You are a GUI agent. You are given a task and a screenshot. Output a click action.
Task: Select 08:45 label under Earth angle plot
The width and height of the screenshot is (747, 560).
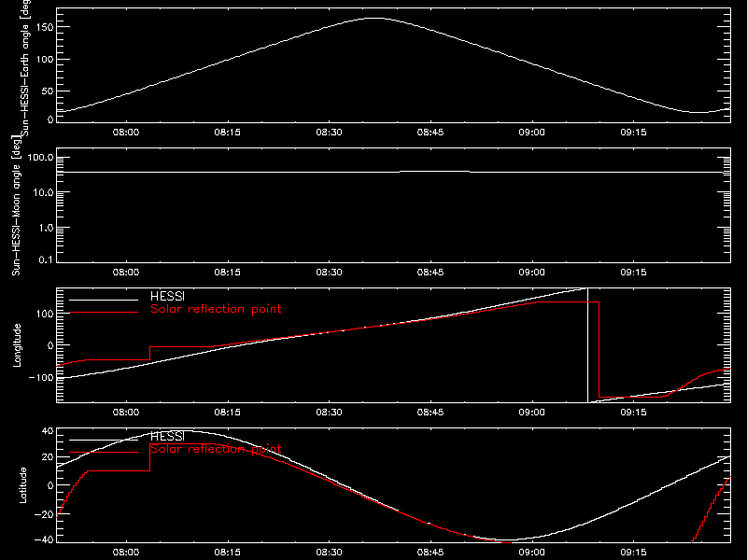pos(430,132)
